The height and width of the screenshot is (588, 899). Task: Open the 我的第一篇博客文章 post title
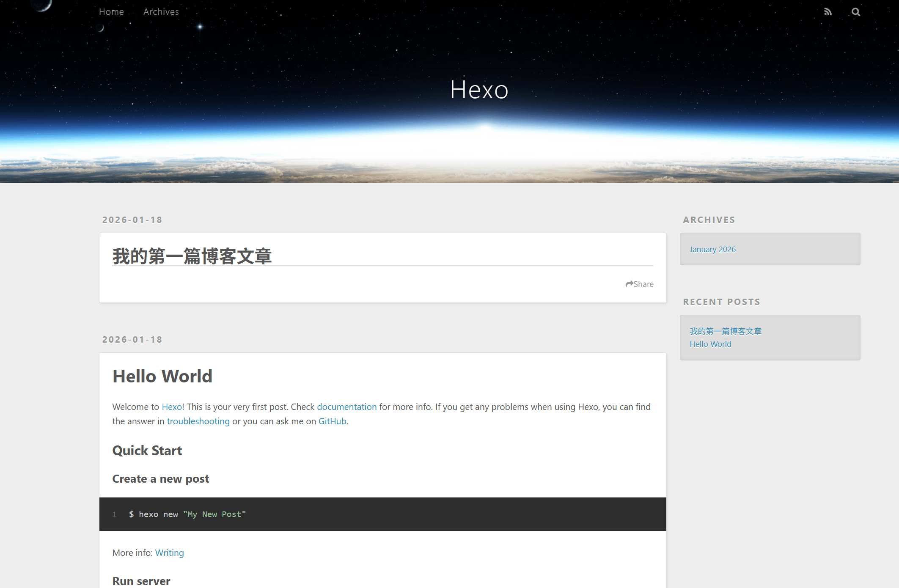[192, 256]
